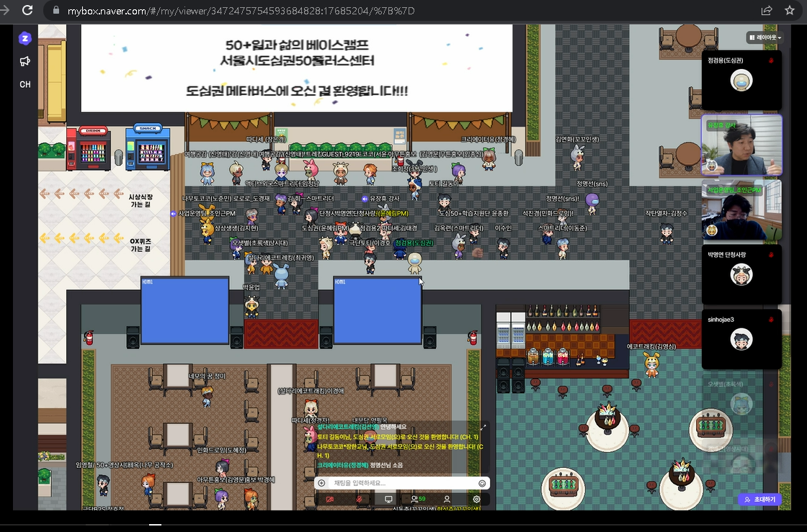Select the 정검용(도심권) participant tile
The height and width of the screenshot is (532, 807).
pos(741,80)
